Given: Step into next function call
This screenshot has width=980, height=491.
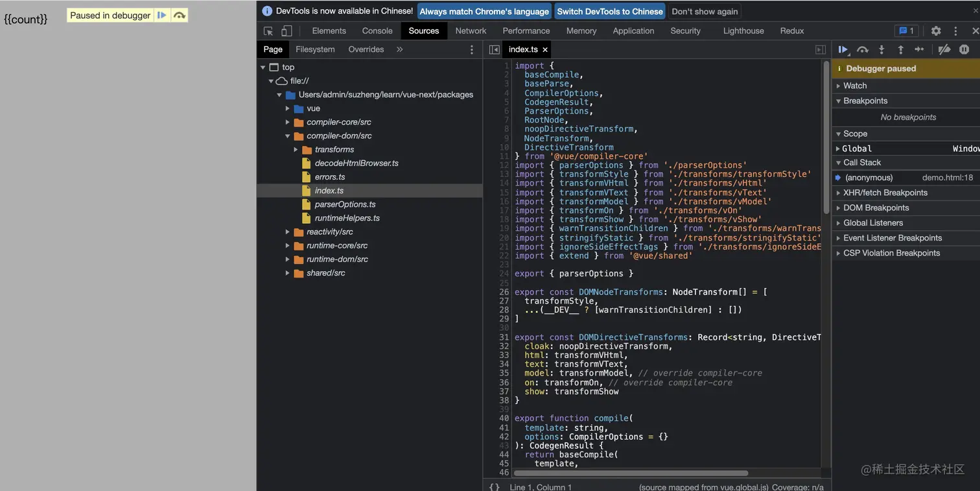Looking at the screenshot, I should [881, 49].
